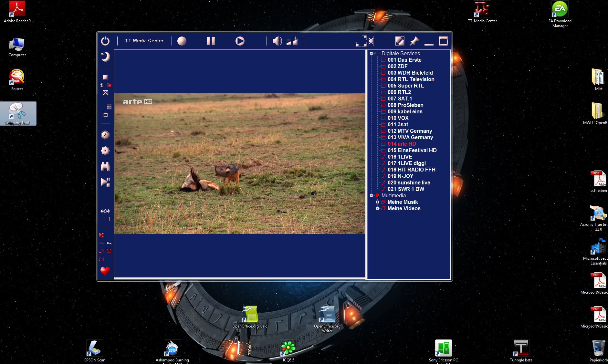Click the play button in top toolbar
608x364 pixels.
tap(240, 41)
